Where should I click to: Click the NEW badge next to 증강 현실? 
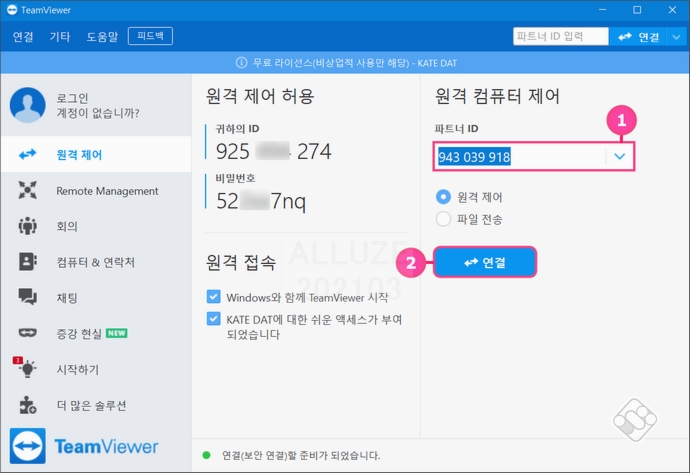[117, 333]
